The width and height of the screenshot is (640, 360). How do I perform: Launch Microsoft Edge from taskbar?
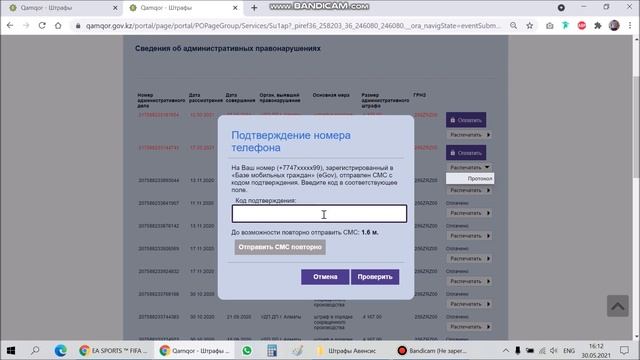click(x=60, y=350)
